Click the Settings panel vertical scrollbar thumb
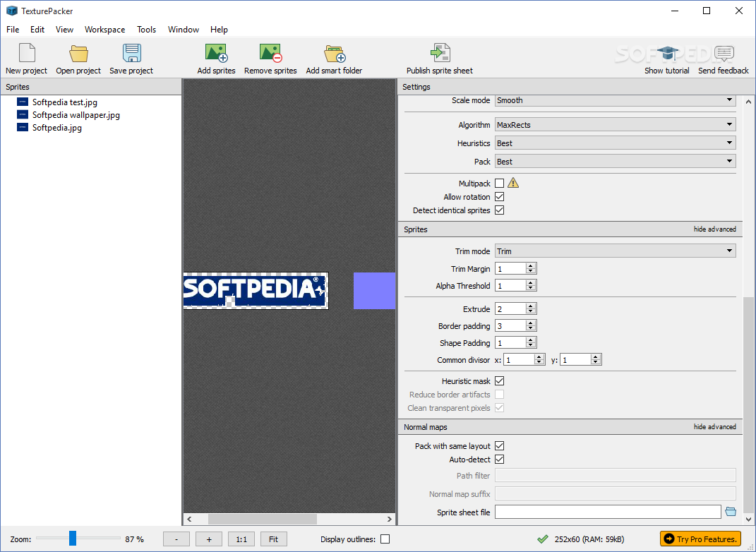756x552 pixels. pos(748,405)
